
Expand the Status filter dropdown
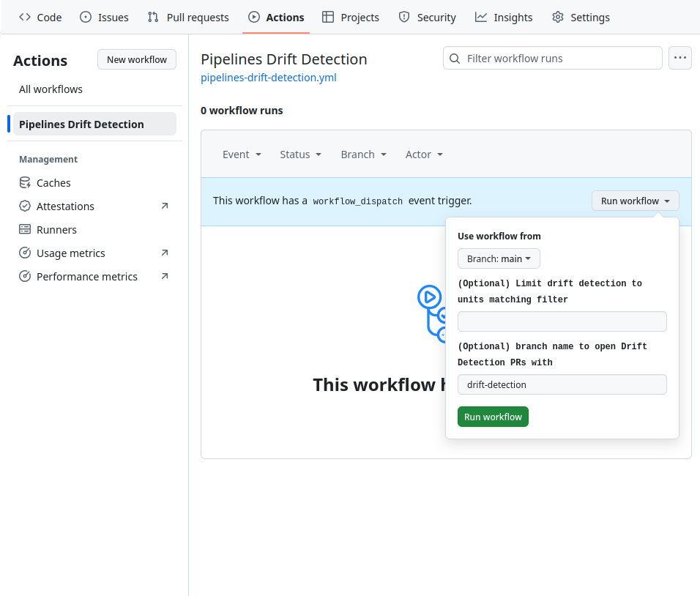point(300,154)
